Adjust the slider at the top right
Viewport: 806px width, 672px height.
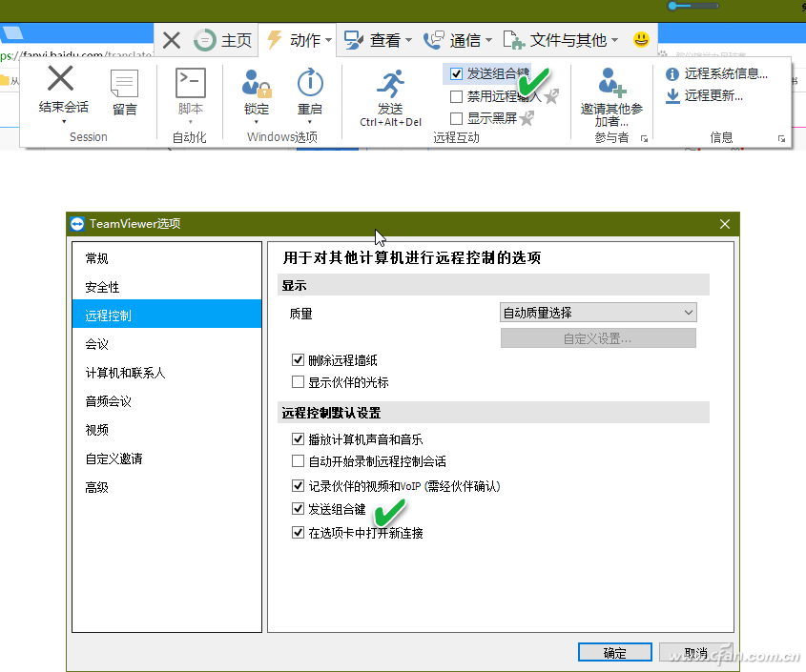692,6
